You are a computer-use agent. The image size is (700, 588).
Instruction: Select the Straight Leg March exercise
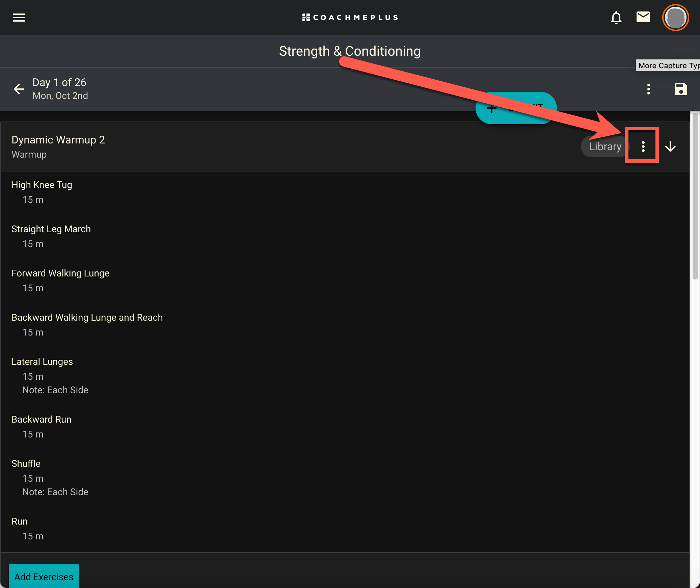51,229
